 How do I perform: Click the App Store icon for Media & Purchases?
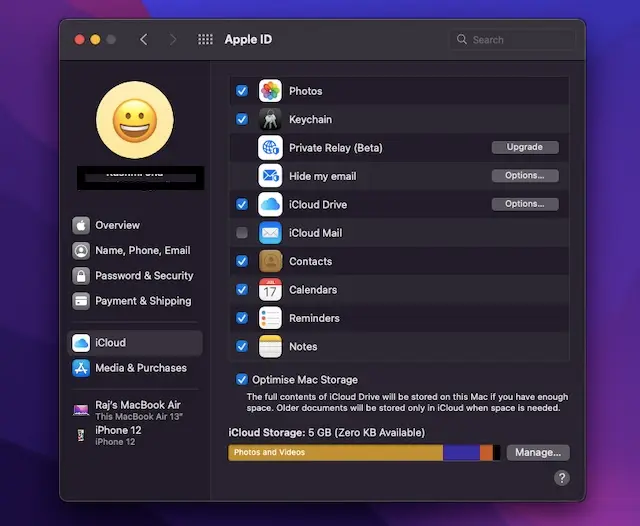(x=81, y=368)
